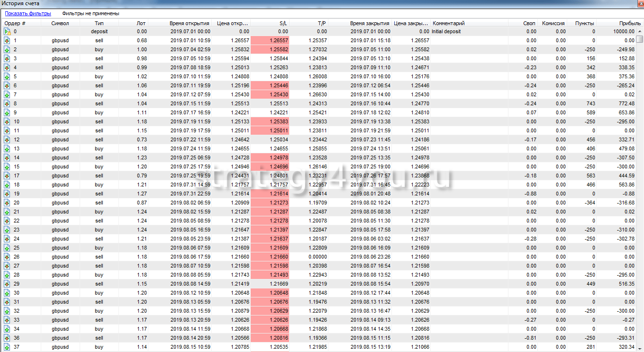Sort by the Символ column header
The image size is (644, 352).
point(60,23)
